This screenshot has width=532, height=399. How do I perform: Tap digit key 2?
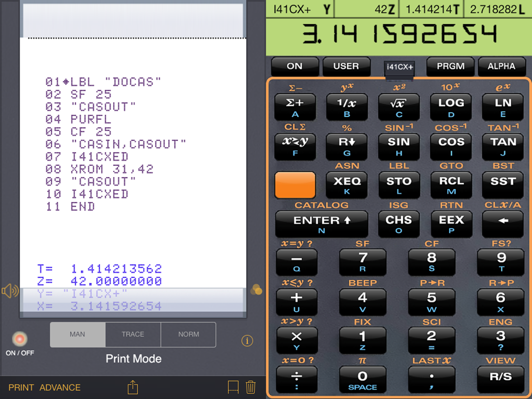tap(432, 340)
